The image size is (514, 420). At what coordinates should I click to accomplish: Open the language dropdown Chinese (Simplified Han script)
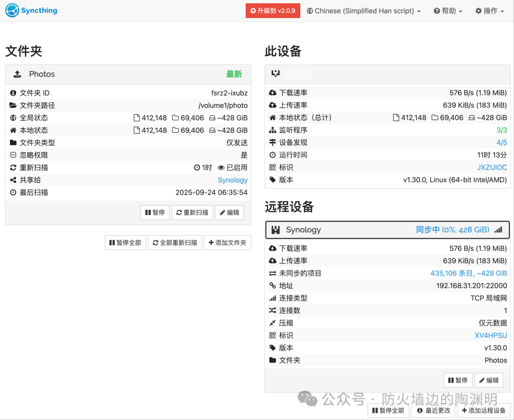pos(364,10)
